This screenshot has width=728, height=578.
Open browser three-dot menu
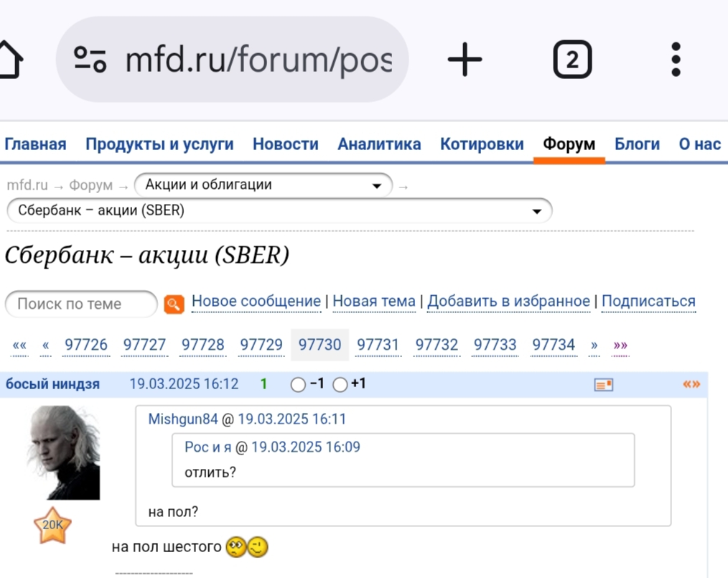click(x=676, y=60)
